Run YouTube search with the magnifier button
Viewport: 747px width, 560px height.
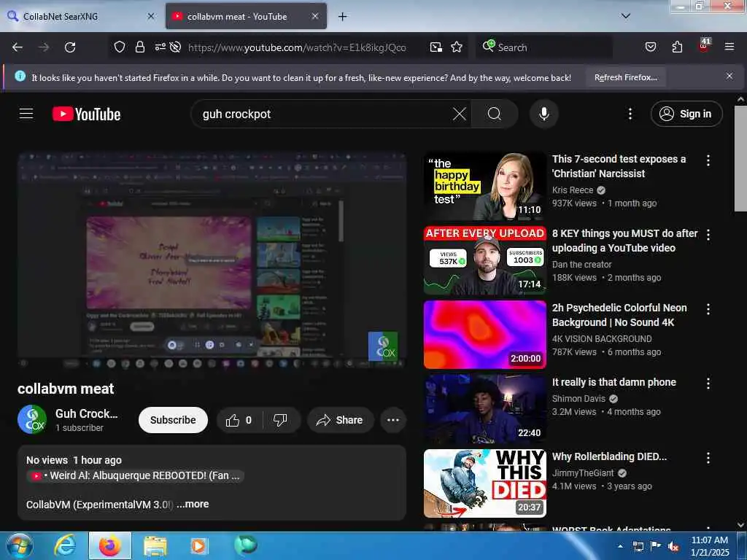pos(495,114)
